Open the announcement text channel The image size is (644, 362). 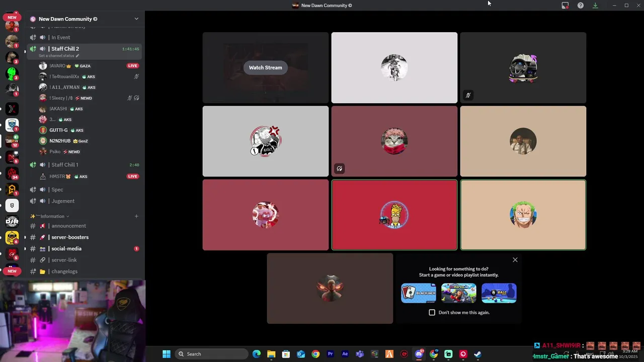point(84,226)
